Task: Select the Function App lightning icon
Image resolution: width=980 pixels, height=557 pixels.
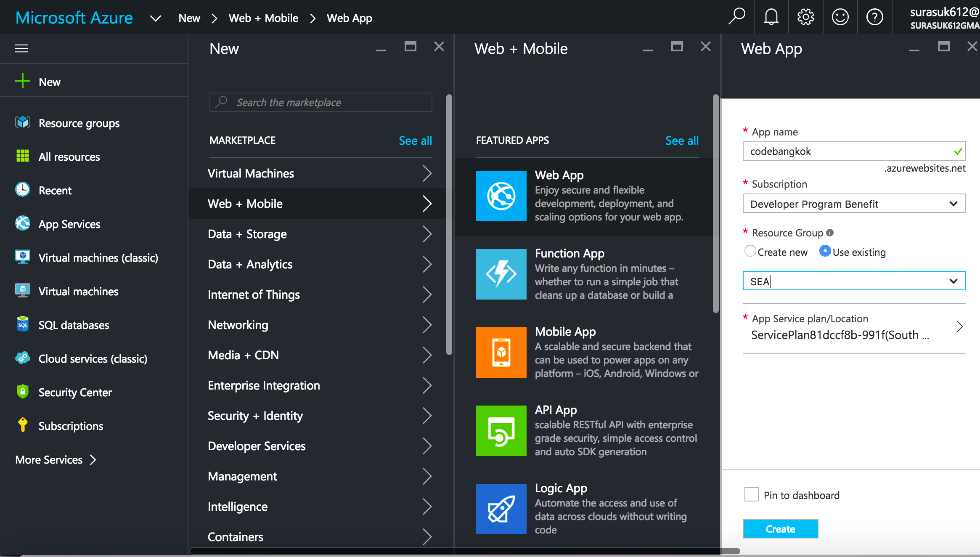Action: pos(501,274)
